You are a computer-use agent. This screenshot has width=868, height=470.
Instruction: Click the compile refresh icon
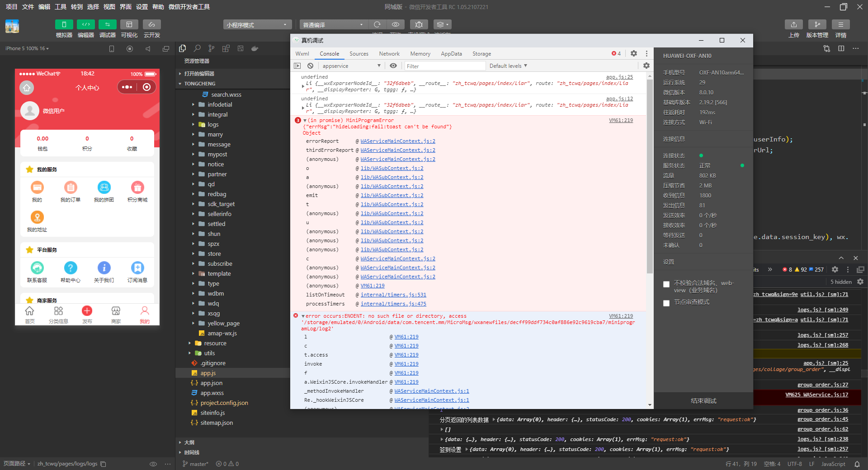pos(377,24)
